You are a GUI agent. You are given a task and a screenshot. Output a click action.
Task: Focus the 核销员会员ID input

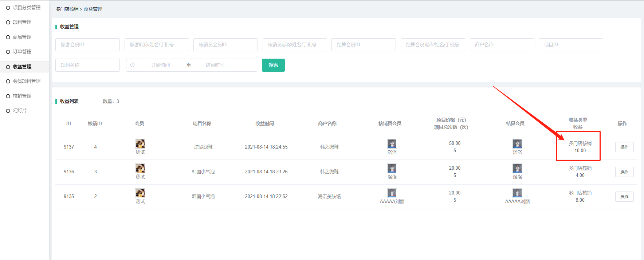pyautogui.click(x=225, y=45)
